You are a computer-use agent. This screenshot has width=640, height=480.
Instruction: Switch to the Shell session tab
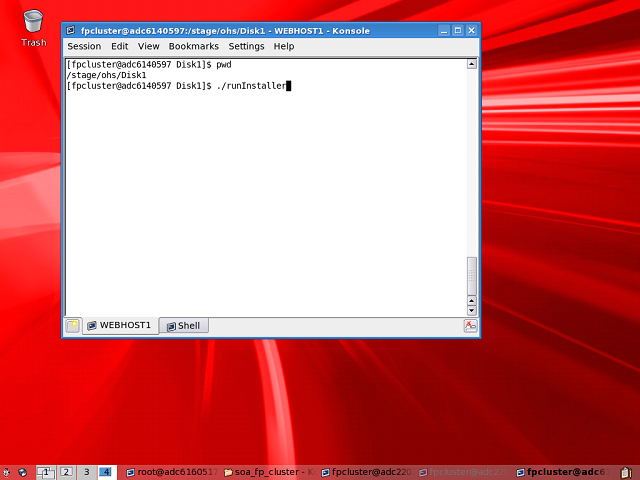click(x=184, y=326)
